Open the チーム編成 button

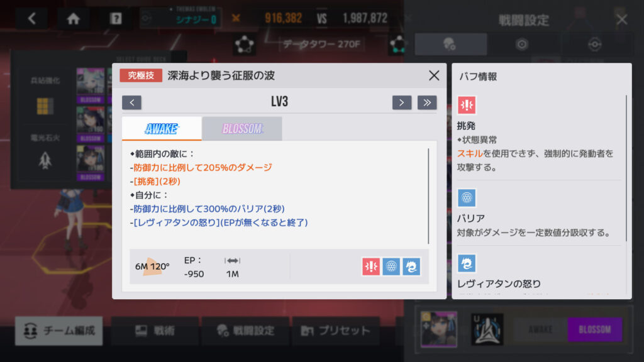[59, 331]
